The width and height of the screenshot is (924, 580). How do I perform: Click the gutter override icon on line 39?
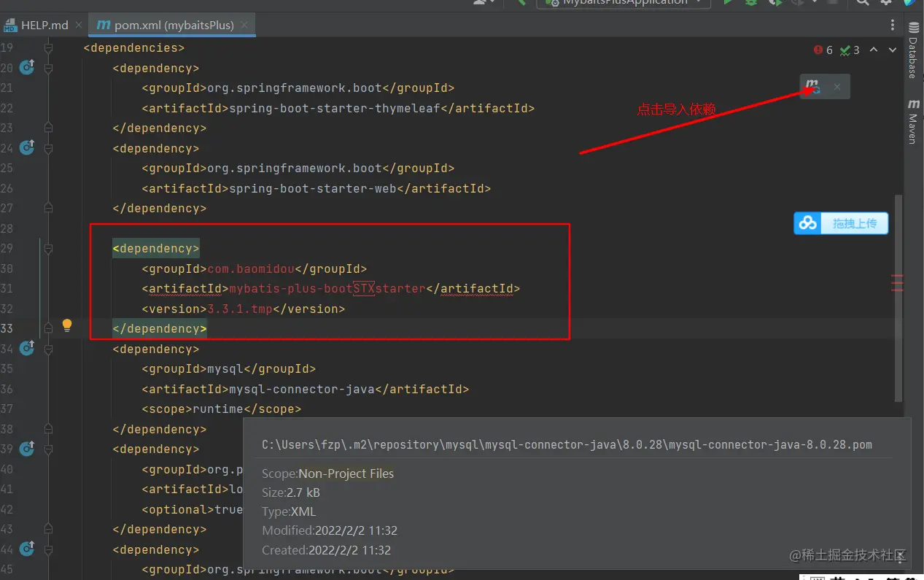click(27, 449)
